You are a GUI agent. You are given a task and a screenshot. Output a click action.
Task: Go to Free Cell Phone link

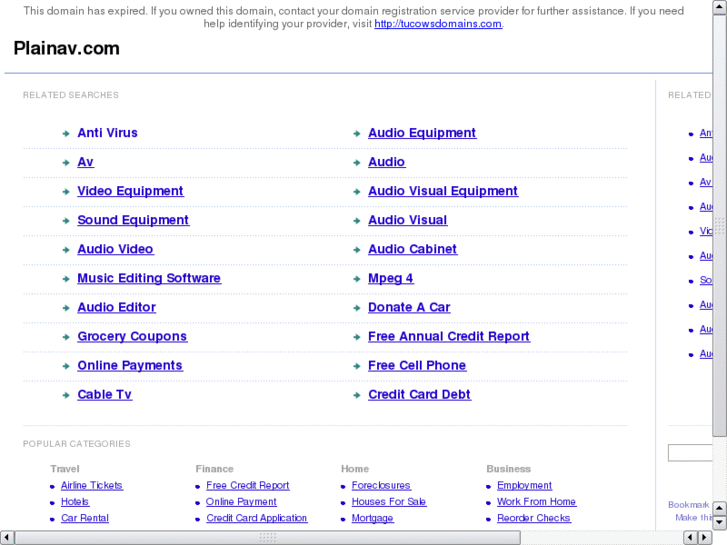click(x=417, y=365)
